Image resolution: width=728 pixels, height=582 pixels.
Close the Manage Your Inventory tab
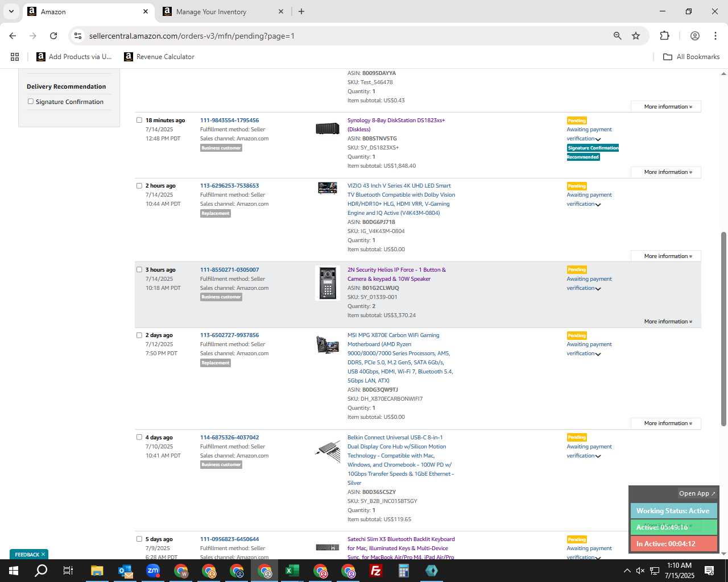[x=280, y=11]
